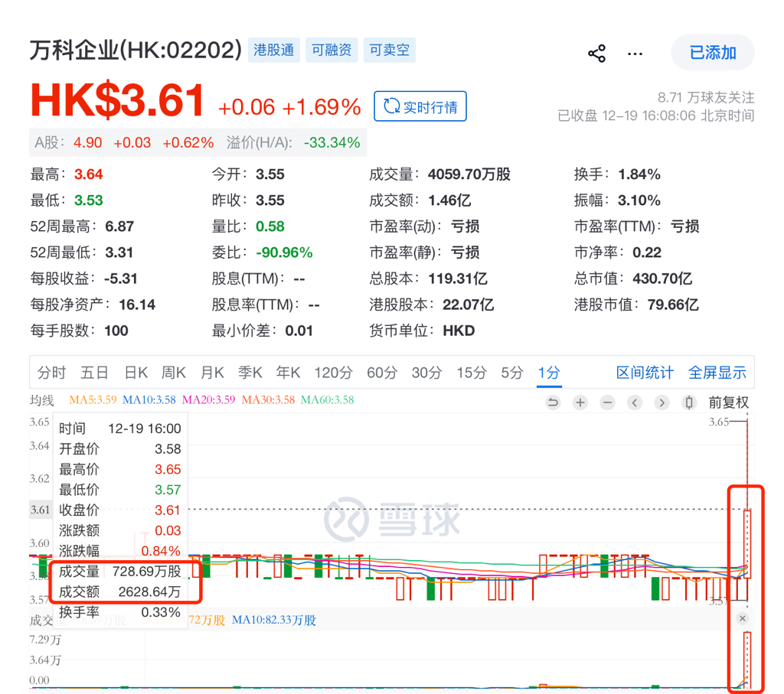Click the MA10:3.58 indicator label
Screen dimensions: 784x694
click(x=149, y=399)
